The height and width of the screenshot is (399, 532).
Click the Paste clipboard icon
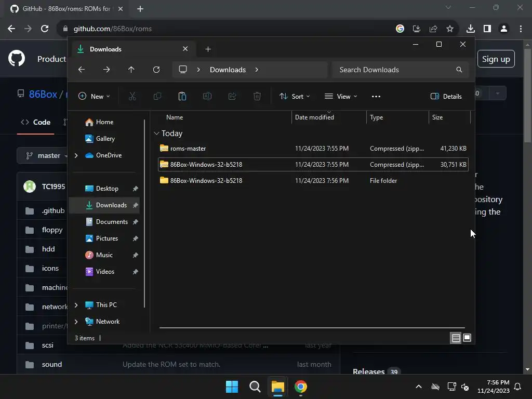pyautogui.click(x=182, y=96)
